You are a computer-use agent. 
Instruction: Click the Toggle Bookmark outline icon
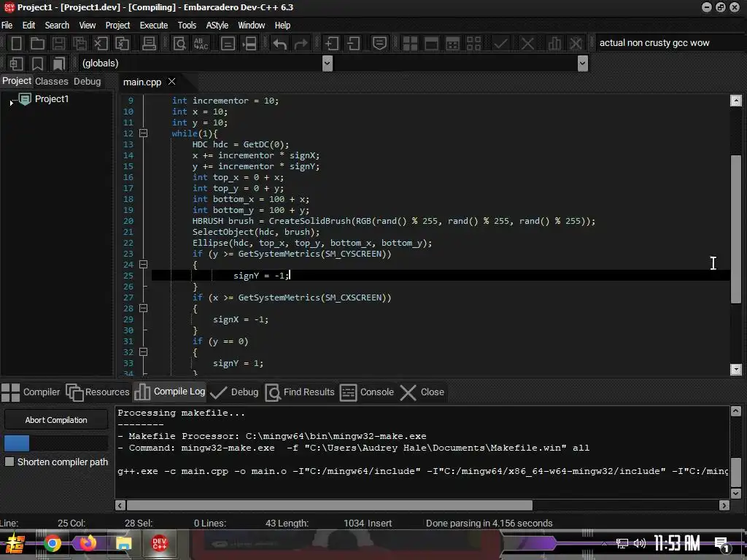[37, 63]
